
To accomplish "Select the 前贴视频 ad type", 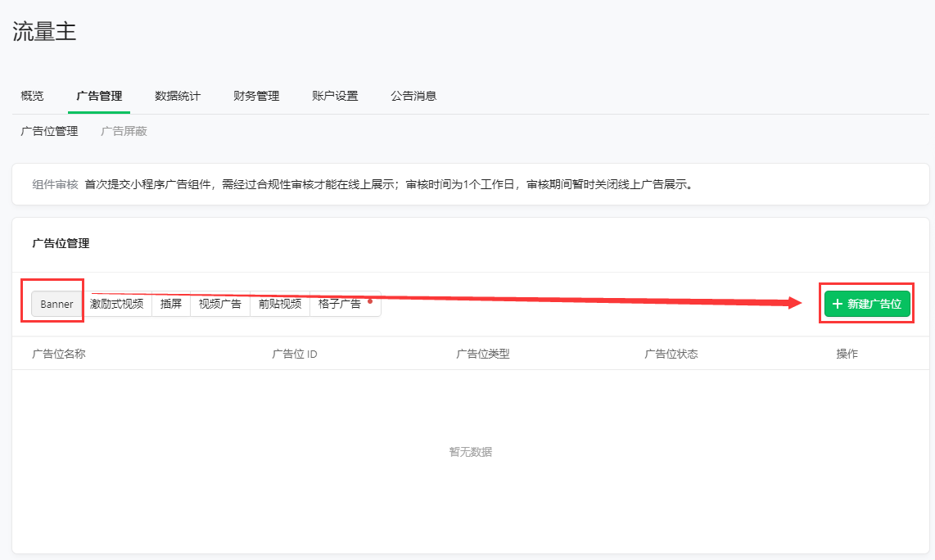I will [x=280, y=304].
